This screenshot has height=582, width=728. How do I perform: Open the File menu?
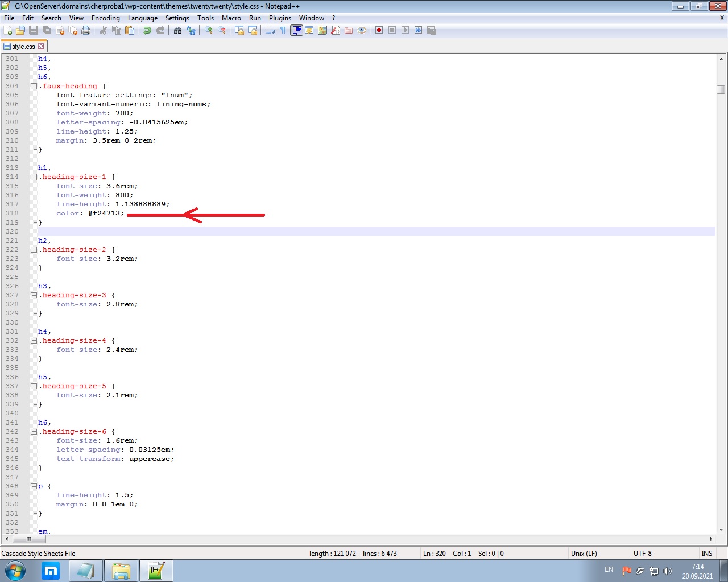(9, 18)
